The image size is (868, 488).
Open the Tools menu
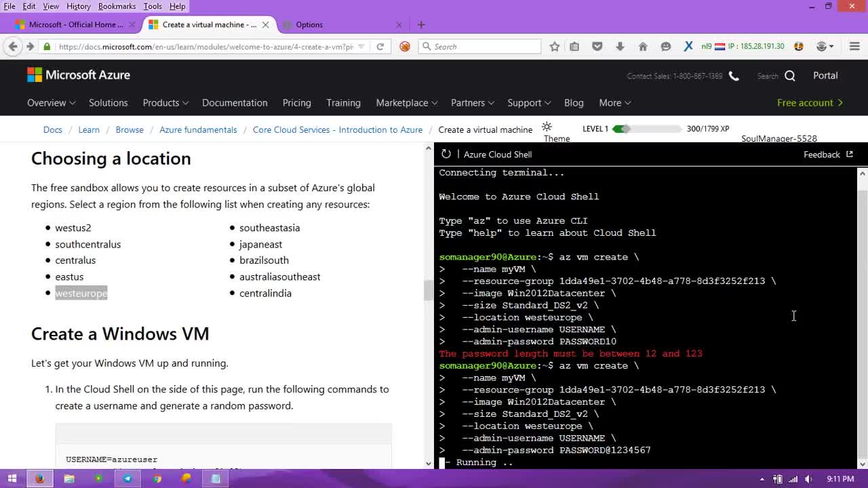click(x=153, y=6)
